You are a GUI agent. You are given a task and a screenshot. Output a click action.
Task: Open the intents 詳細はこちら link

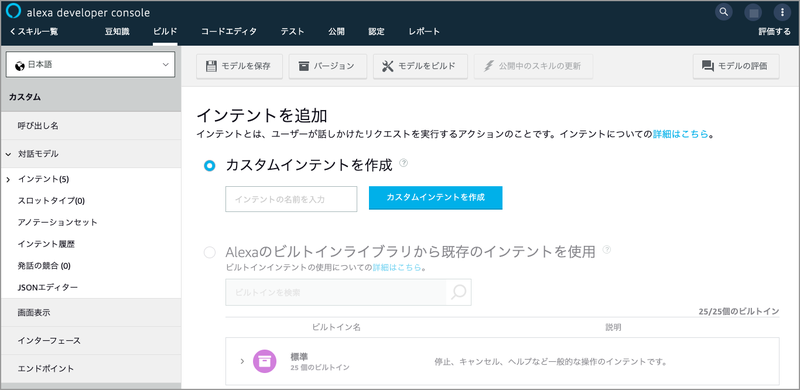click(681, 134)
